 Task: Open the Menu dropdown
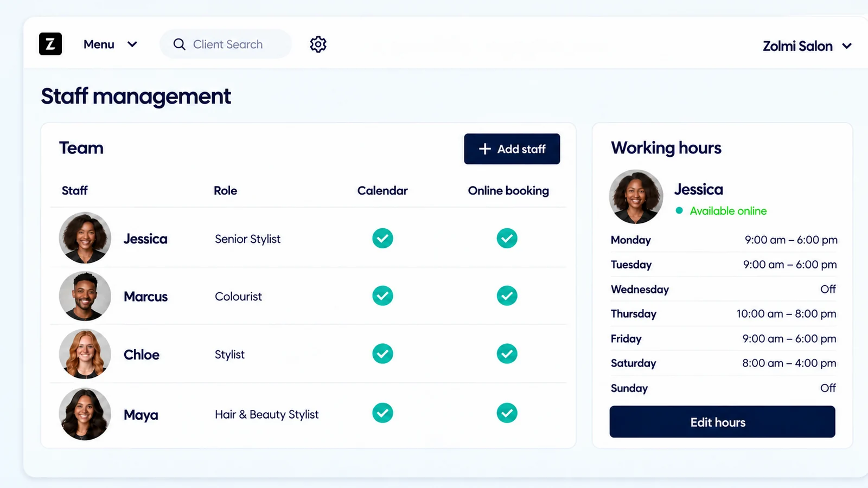coord(110,44)
